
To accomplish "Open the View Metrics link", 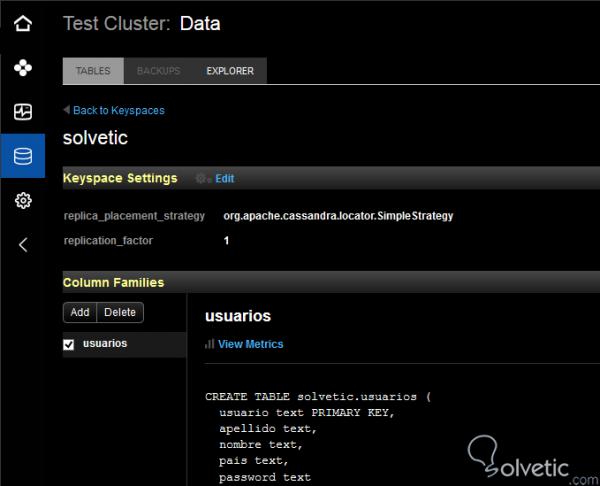I will (250, 344).
